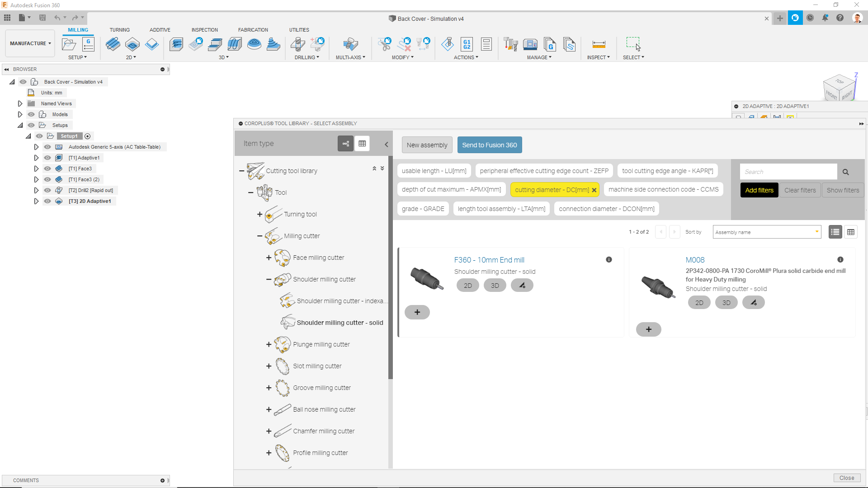Switch item type to tree view icon
868x488 pixels.
point(345,144)
